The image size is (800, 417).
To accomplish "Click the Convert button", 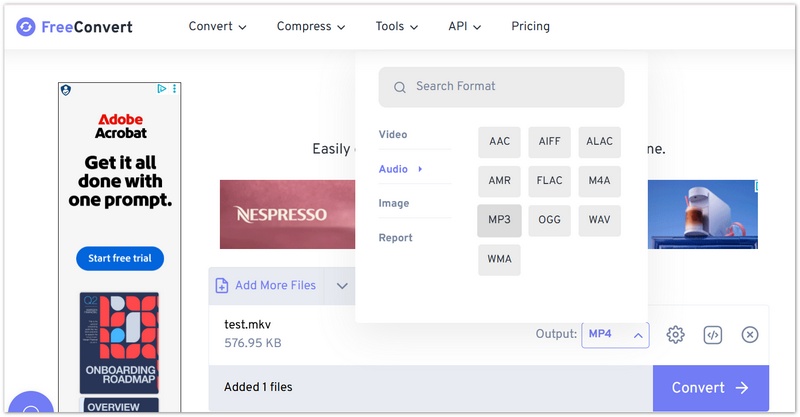I will pos(710,388).
